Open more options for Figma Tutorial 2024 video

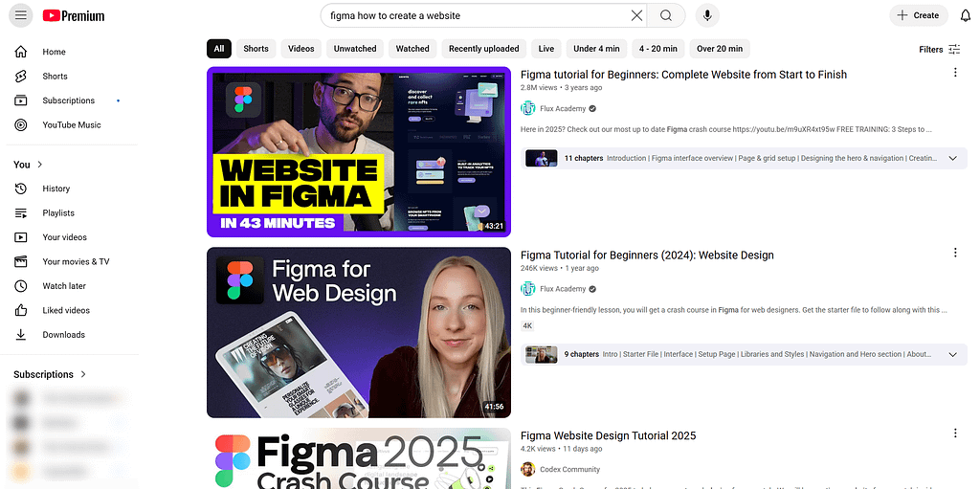pos(954,253)
